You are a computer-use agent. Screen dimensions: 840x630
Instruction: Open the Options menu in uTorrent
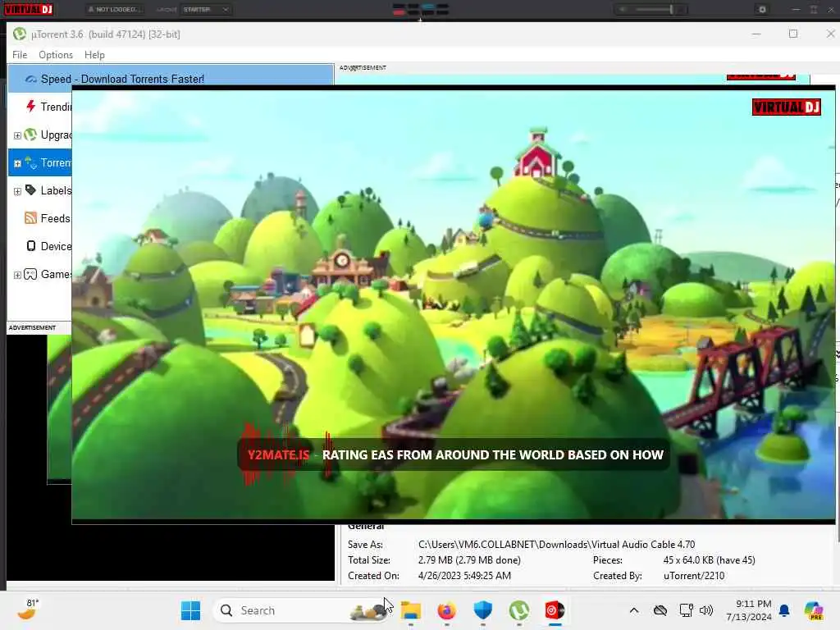click(56, 55)
